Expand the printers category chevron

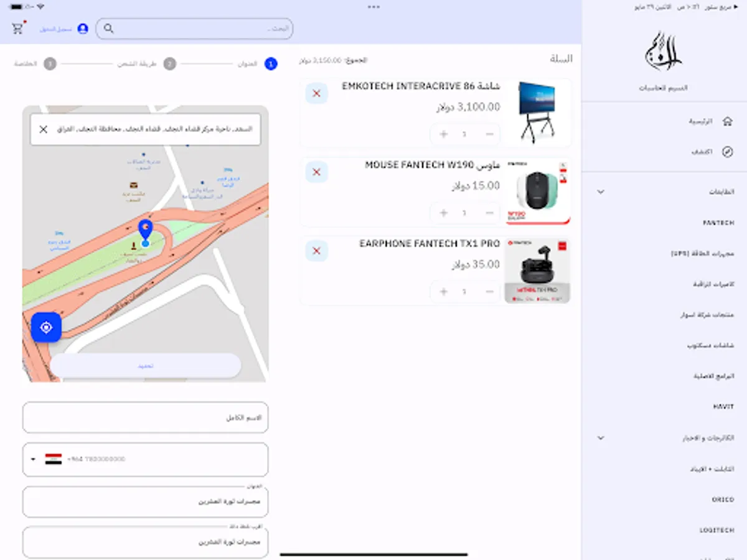[x=601, y=192]
